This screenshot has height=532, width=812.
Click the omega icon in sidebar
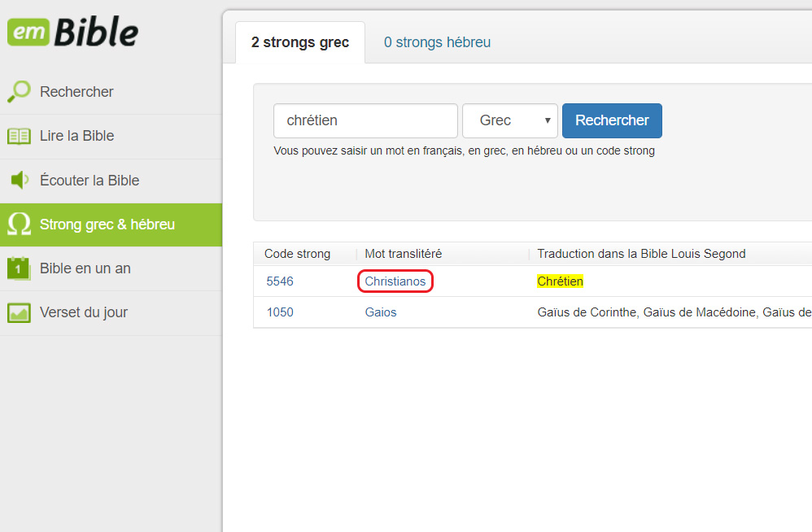click(x=19, y=225)
